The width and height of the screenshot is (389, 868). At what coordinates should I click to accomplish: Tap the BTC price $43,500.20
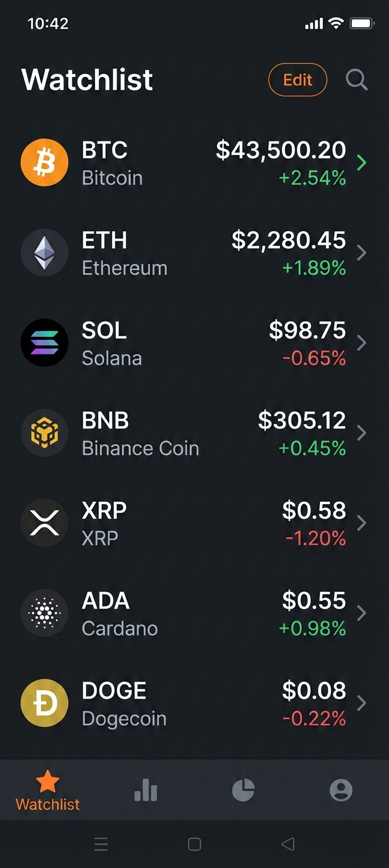click(x=280, y=149)
